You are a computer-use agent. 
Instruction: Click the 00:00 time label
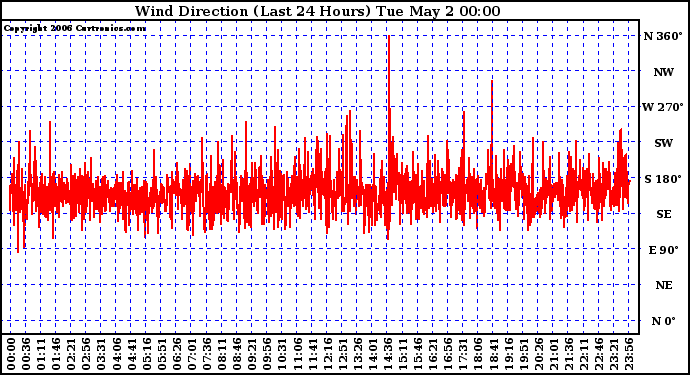tap(11, 354)
